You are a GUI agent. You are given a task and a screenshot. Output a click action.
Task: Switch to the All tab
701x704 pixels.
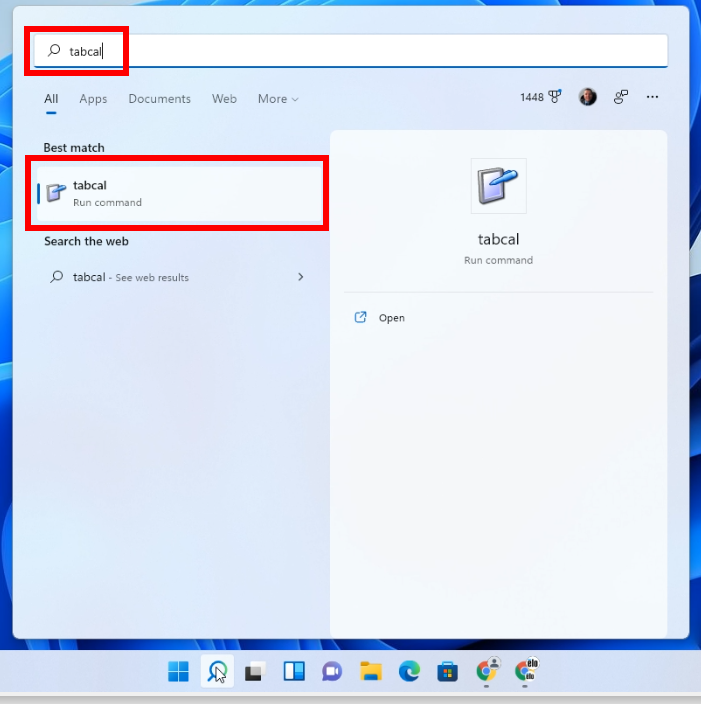(x=51, y=99)
